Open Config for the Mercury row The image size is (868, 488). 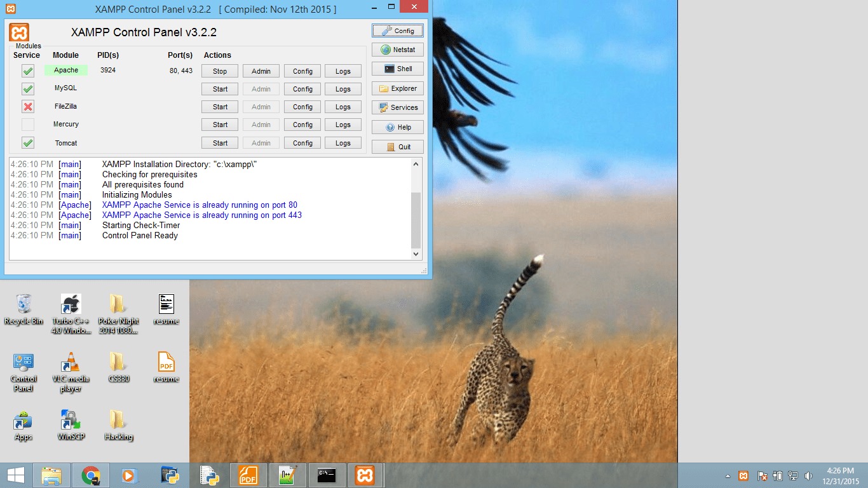point(302,125)
